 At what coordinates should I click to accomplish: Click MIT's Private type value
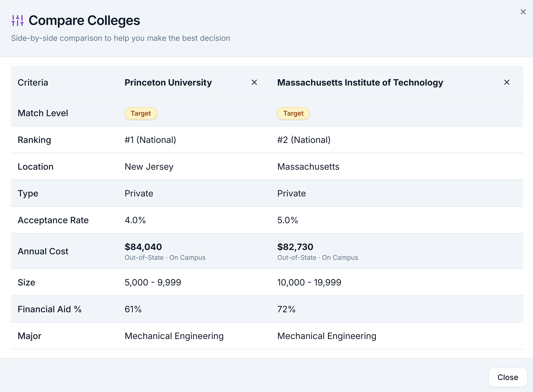(x=292, y=193)
